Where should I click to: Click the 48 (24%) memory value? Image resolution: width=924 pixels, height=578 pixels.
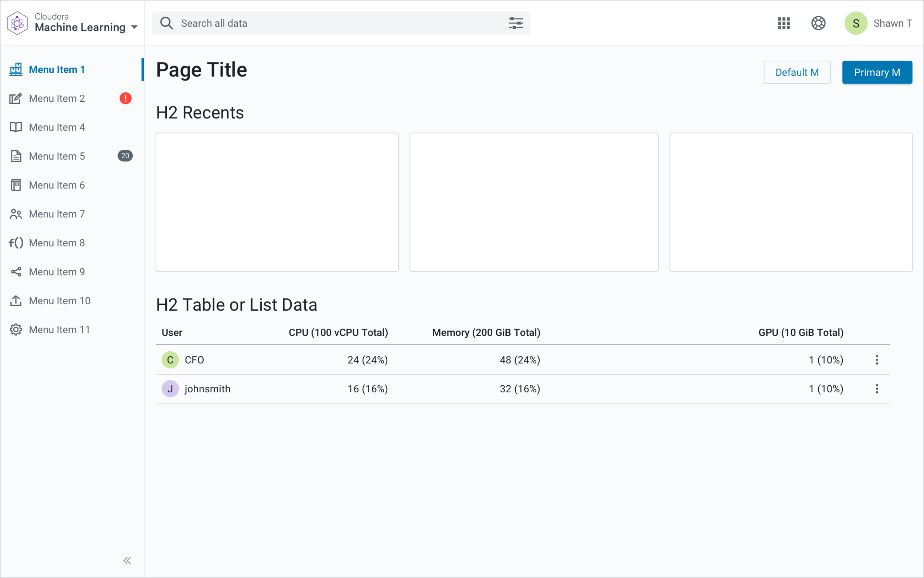pos(520,360)
